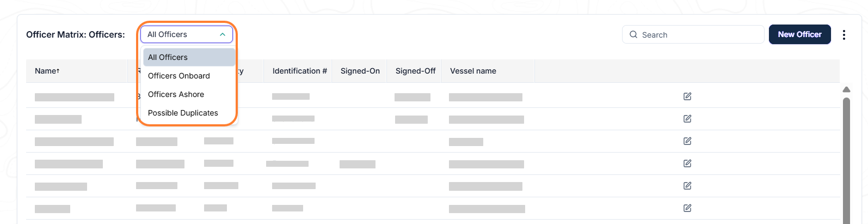Image resolution: width=868 pixels, height=224 pixels.
Task: Sort by Signed-On column header
Action: coord(360,71)
